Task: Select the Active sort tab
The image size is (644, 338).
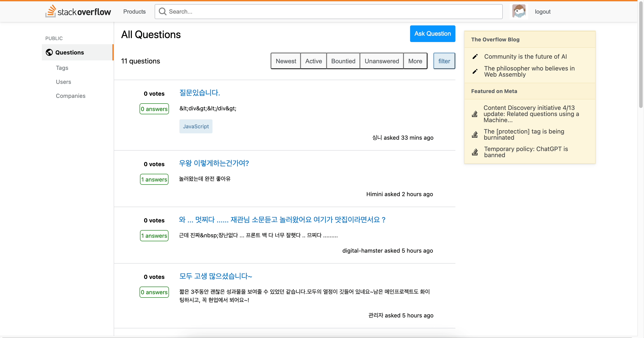Action: coord(313,61)
